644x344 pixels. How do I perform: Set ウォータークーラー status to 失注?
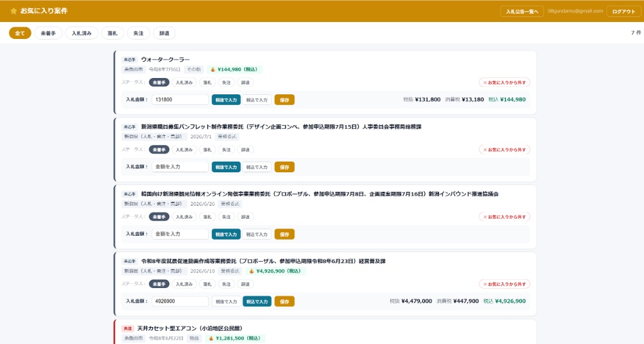pos(226,82)
